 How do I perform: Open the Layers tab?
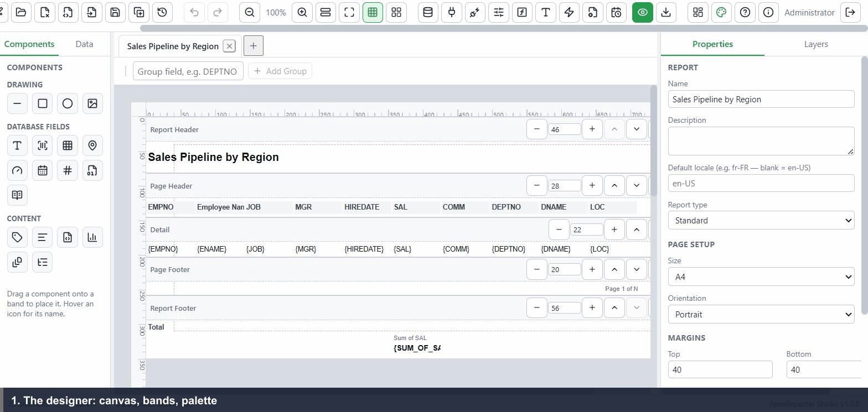pyautogui.click(x=816, y=44)
